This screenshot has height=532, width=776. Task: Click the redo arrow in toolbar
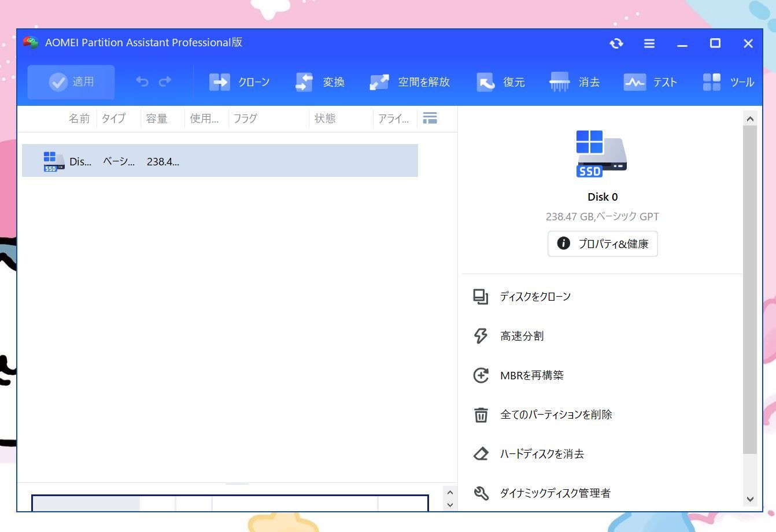[165, 82]
